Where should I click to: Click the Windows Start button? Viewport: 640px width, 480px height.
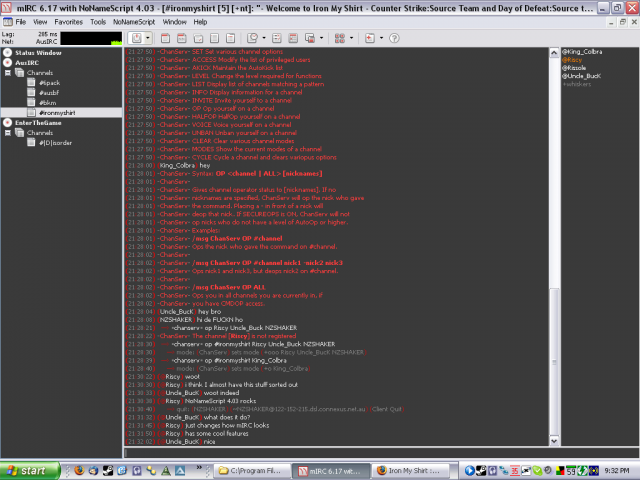pyautogui.click(x=30, y=471)
